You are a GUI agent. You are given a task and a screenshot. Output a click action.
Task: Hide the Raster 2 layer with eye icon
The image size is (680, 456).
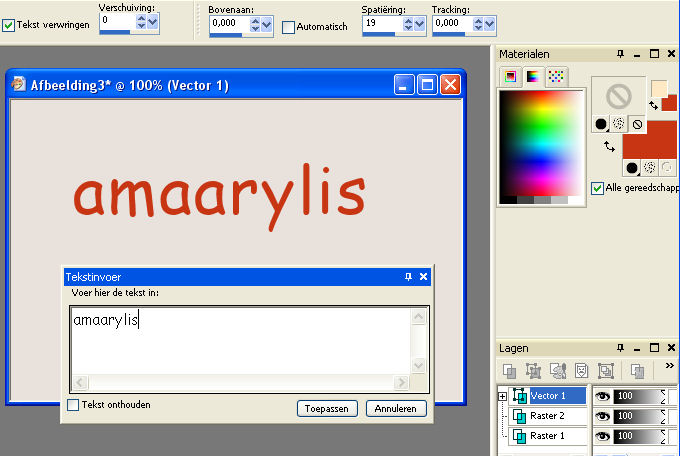[x=602, y=417]
